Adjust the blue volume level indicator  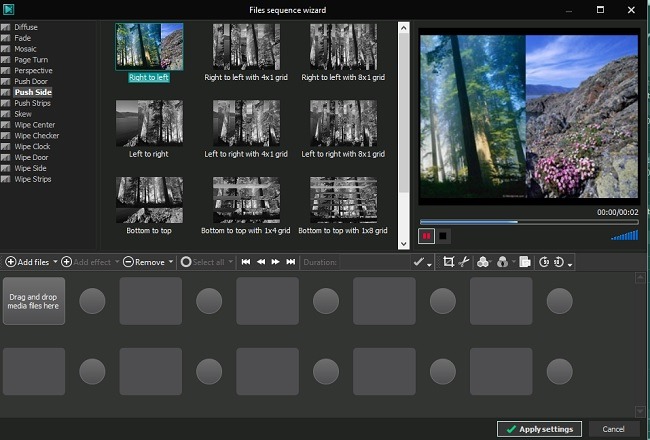point(625,235)
